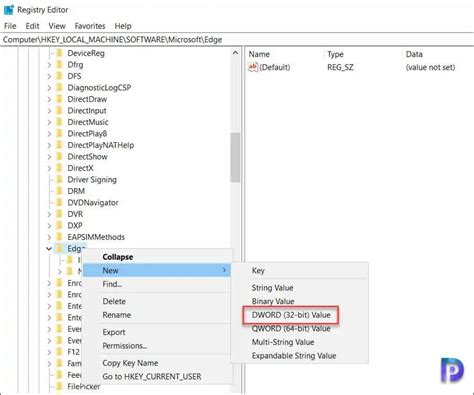Select the Driver Signing folder icon
The height and width of the screenshot is (395, 474).
59,179
